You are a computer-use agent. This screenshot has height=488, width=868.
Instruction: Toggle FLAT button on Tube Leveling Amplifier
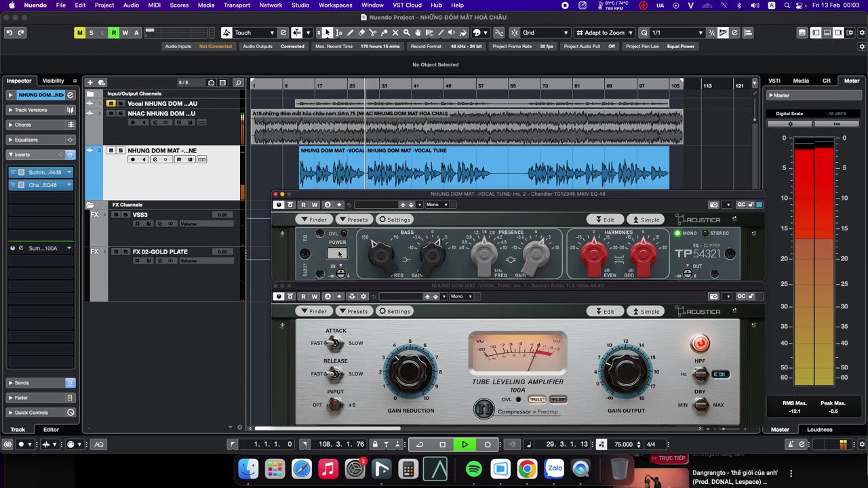point(558,400)
